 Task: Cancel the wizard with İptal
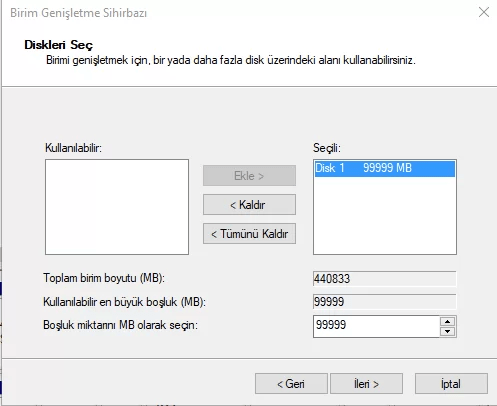451,384
